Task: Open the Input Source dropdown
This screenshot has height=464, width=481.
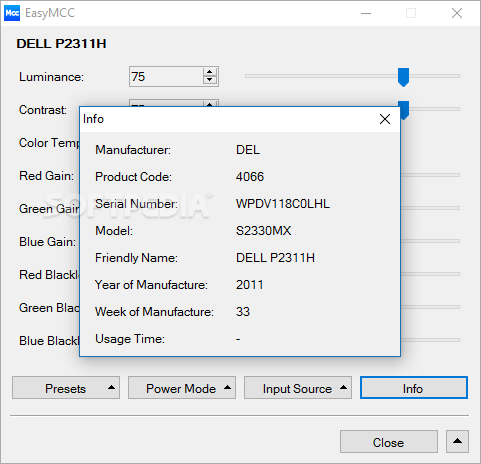Action: coord(298,388)
